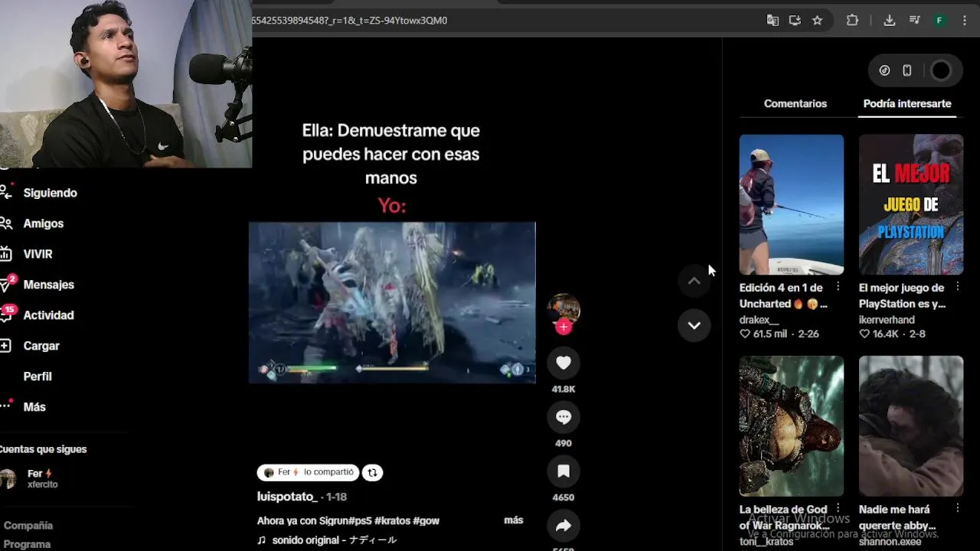This screenshot has height=551, width=980.
Task: Open Chrome media control icon
Action: pos(914,21)
